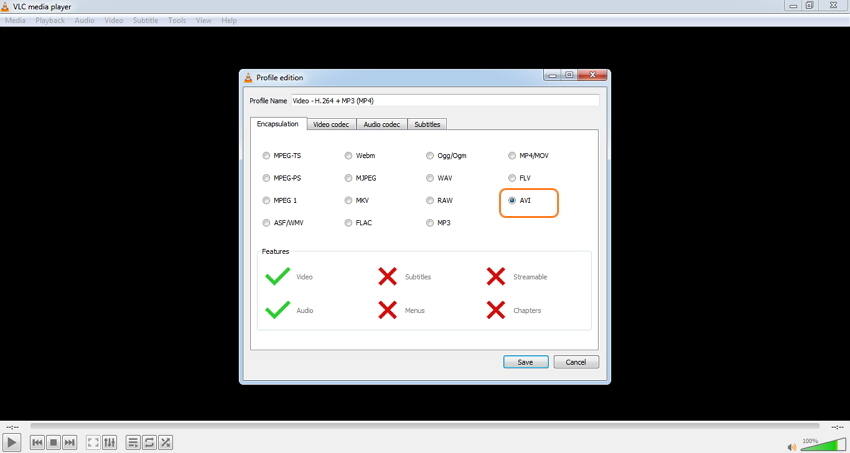Click the Play button in VLC
This screenshot has height=453, width=850.
click(x=11, y=442)
